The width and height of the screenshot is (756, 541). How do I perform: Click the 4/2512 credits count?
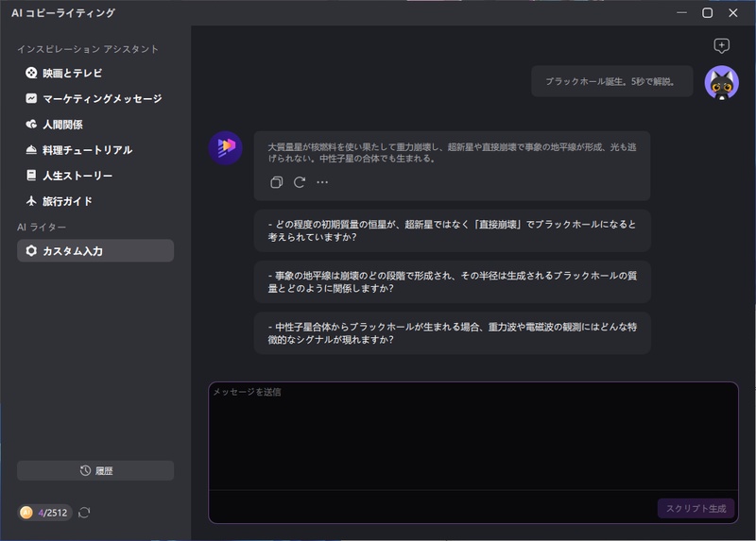(x=53, y=513)
